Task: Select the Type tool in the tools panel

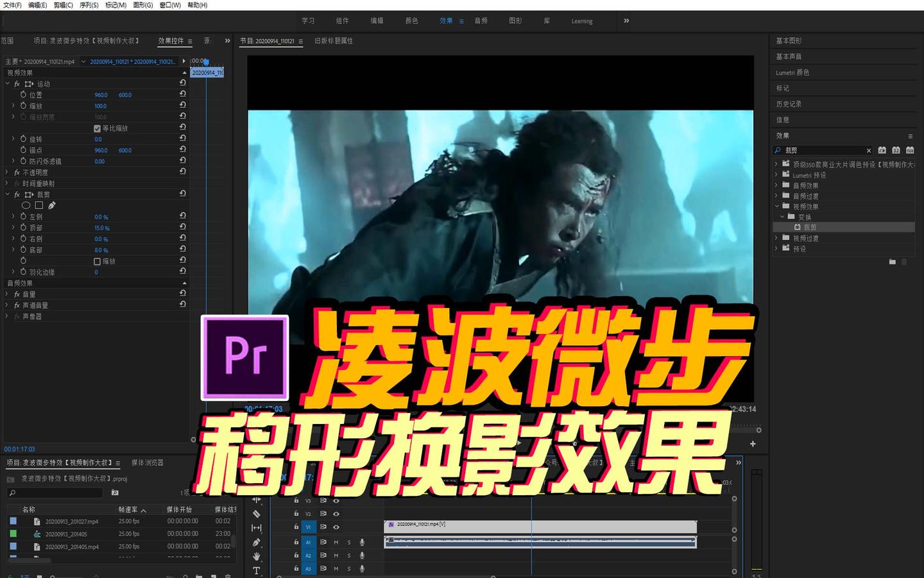Action: click(257, 570)
